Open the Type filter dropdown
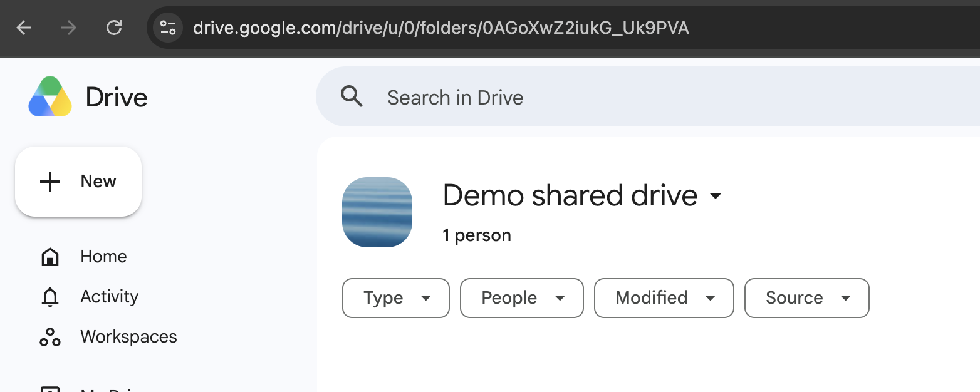This screenshot has height=392, width=980. (x=396, y=298)
